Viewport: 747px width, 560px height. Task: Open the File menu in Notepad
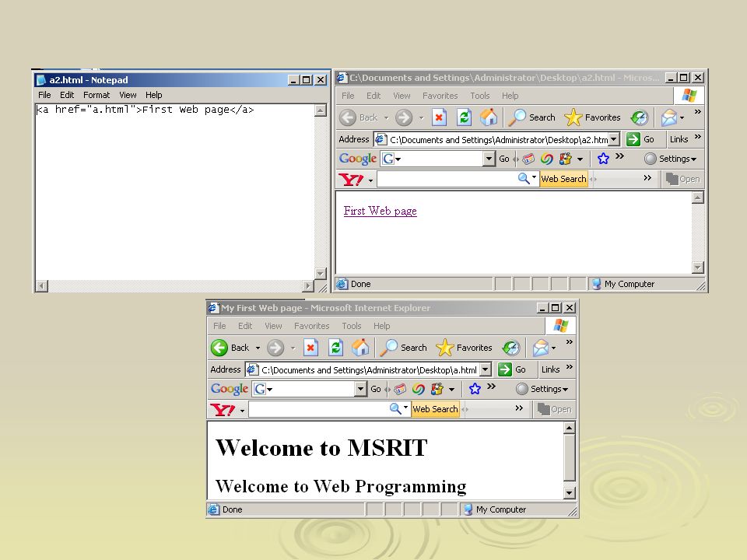(x=44, y=95)
